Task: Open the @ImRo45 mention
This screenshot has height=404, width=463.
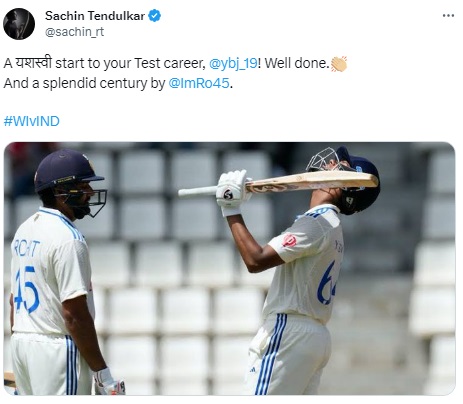Action: [x=199, y=83]
